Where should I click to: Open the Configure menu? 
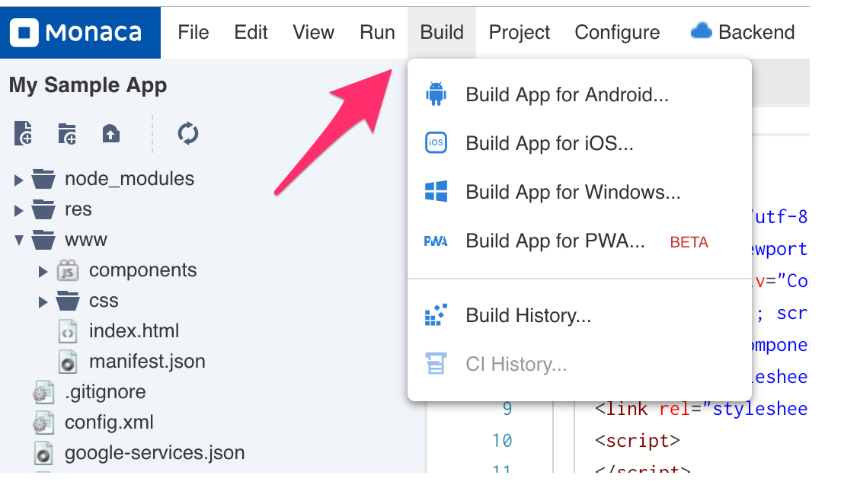point(617,33)
